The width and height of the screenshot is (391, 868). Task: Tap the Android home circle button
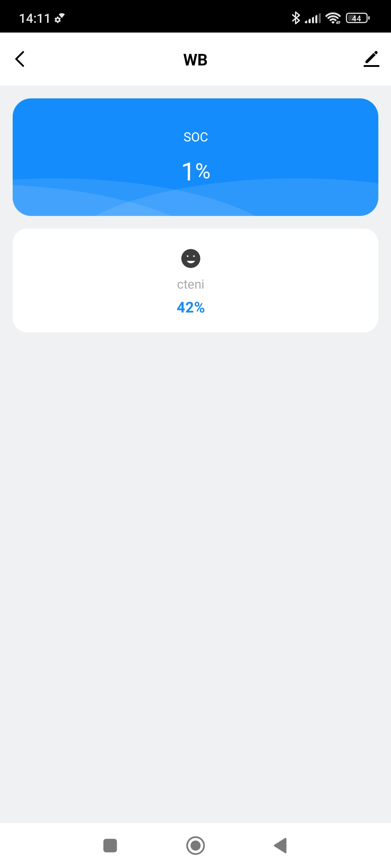pyautogui.click(x=195, y=846)
